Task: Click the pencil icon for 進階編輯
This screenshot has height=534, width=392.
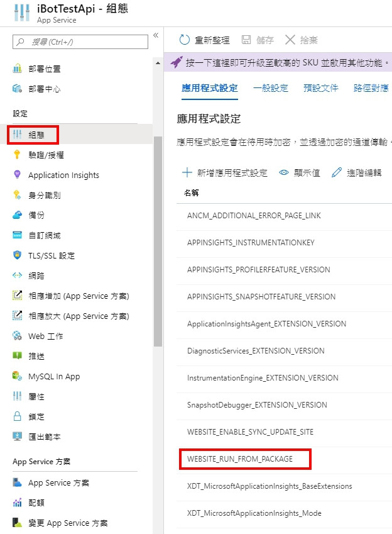Action: click(x=337, y=172)
